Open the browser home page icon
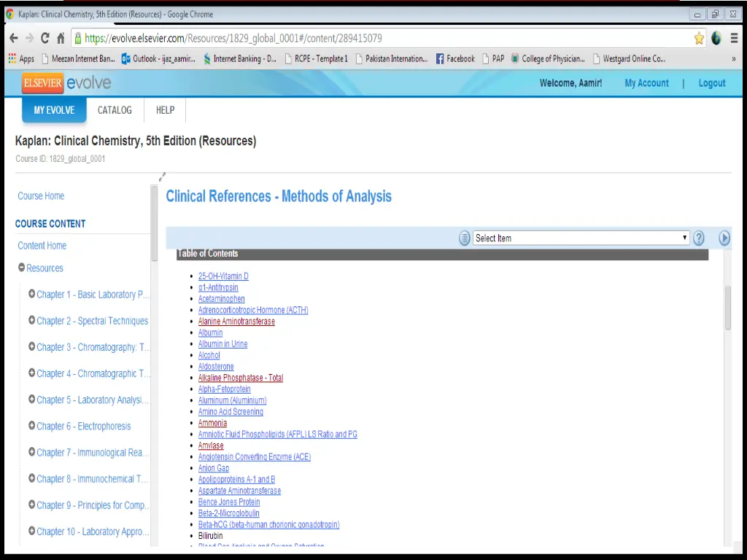Screen dimensions: 747x560 point(61,38)
